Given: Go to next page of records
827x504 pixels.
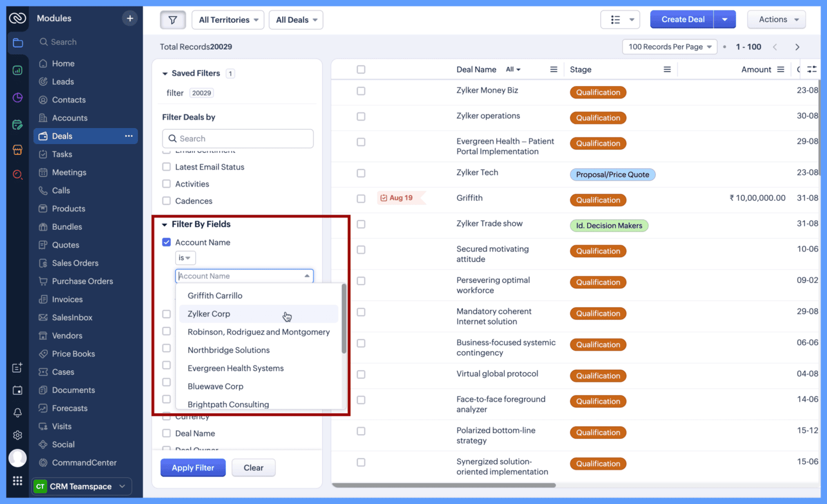Looking at the screenshot, I should click(797, 47).
